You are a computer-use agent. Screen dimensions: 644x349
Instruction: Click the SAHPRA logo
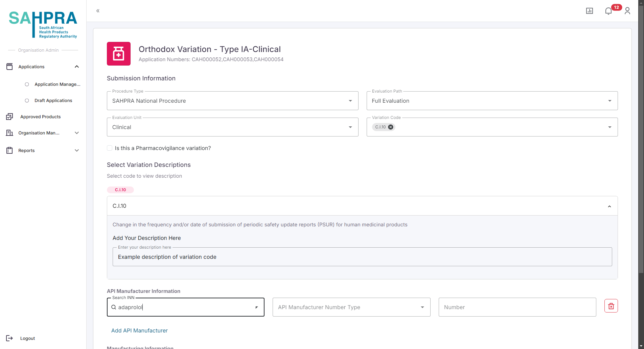tap(43, 25)
